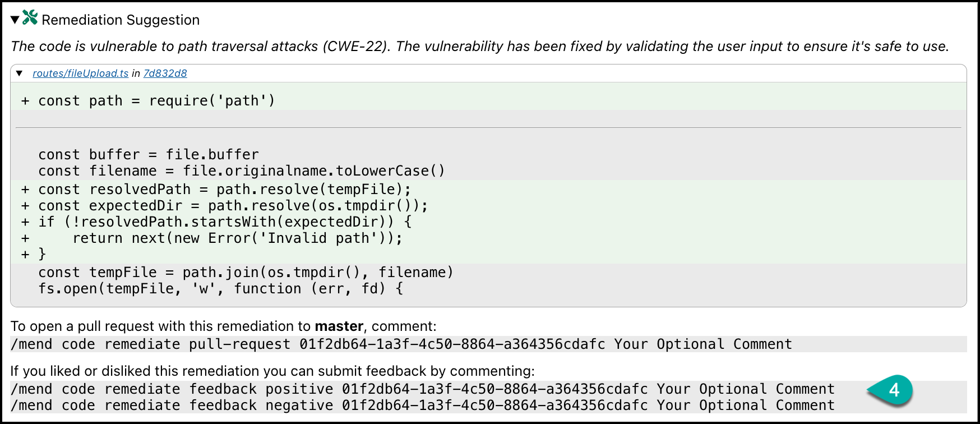Click the fs.open(tempFile) code line
980x424 pixels.
[x=220, y=289]
